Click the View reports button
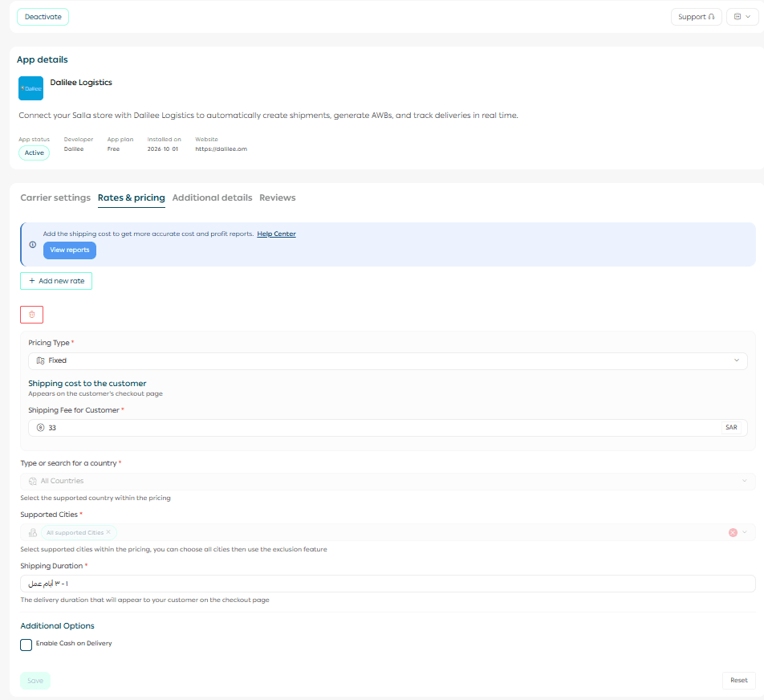Screen dimensions: 764x700 coord(70,250)
